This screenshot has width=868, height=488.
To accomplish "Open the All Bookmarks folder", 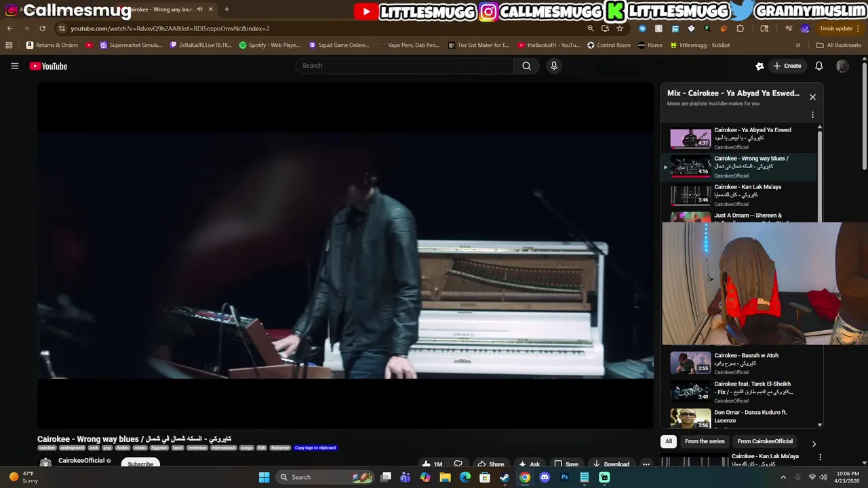I will pos(839,45).
